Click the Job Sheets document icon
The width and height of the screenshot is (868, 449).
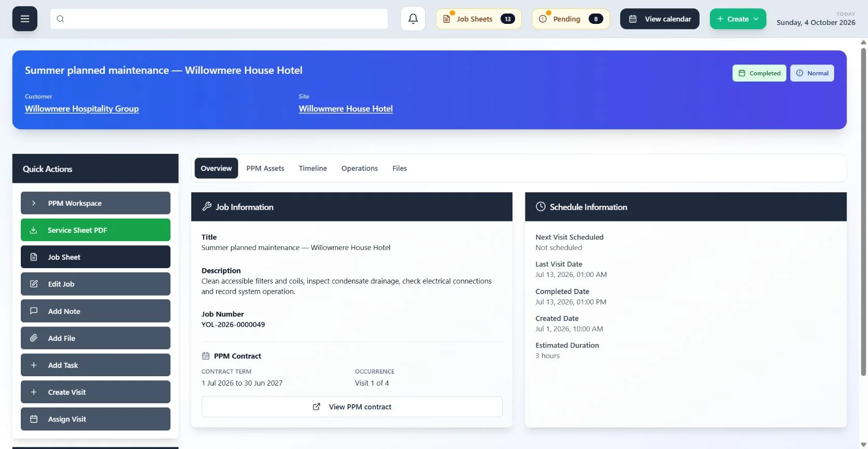click(x=446, y=19)
